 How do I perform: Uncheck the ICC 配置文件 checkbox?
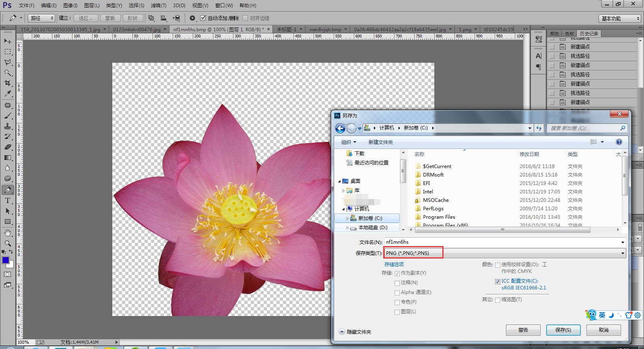click(497, 281)
